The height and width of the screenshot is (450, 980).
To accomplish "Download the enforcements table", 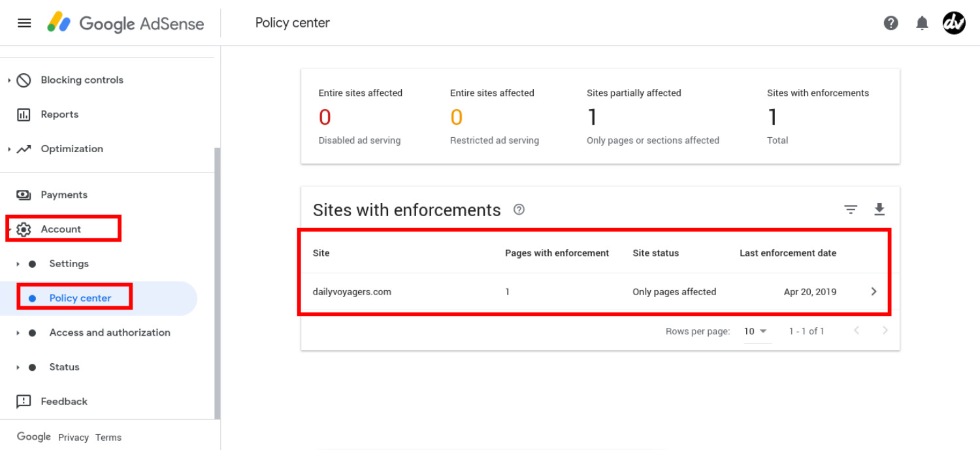I will (x=879, y=210).
